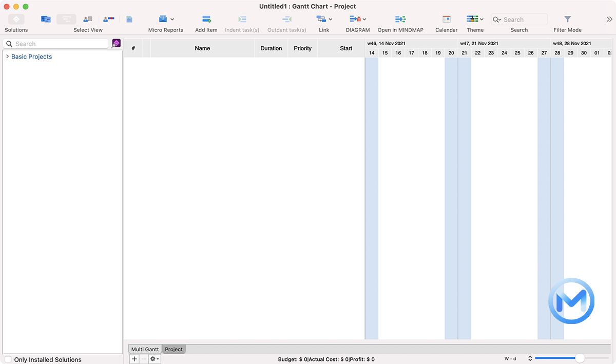
Task: Open the DIAGRAM view
Action: pyautogui.click(x=354, y=18)
